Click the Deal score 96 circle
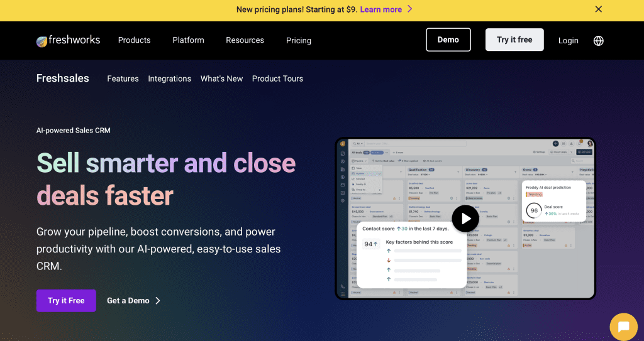Screen dimensions: 644x341 [534, 210]
